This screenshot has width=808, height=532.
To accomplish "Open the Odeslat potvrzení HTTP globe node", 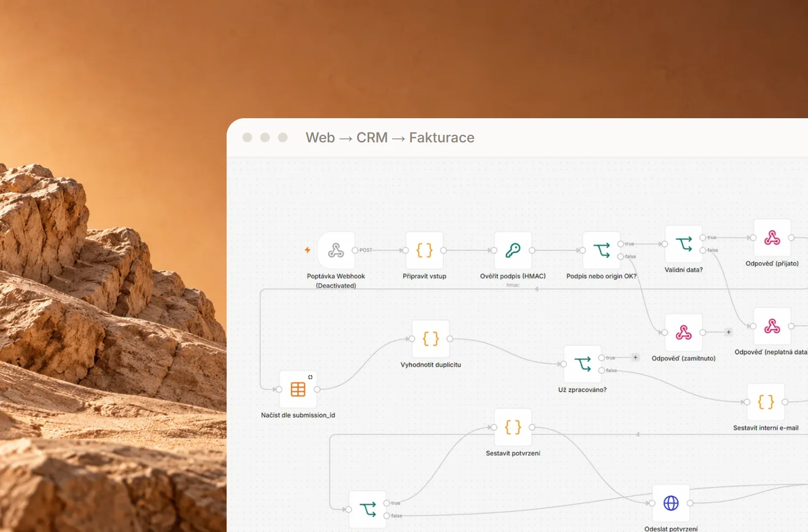I will coord(671,503).
